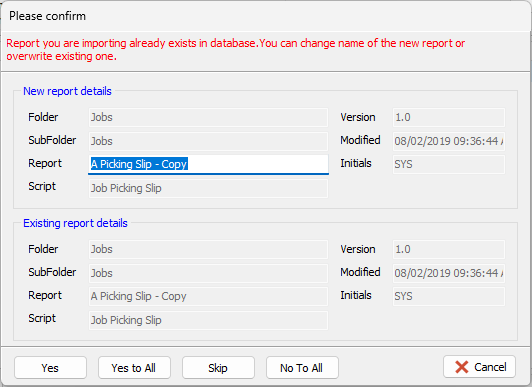
Task: Click the 'Existing report details' heading
Action: pyautogui.click(x=75, y=223)
